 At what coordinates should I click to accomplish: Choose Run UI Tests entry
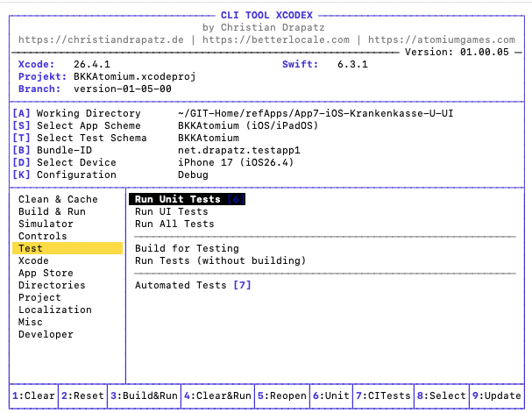[x=171, y=211]
